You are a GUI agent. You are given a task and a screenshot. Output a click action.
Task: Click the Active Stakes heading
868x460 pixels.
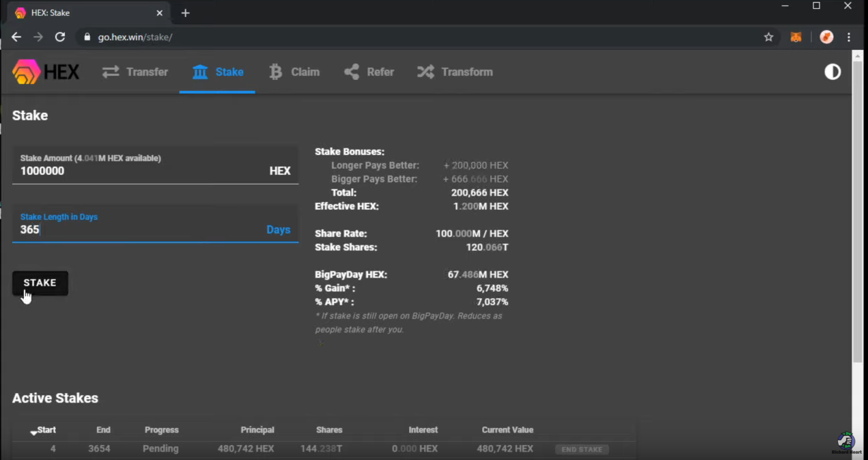55,398
